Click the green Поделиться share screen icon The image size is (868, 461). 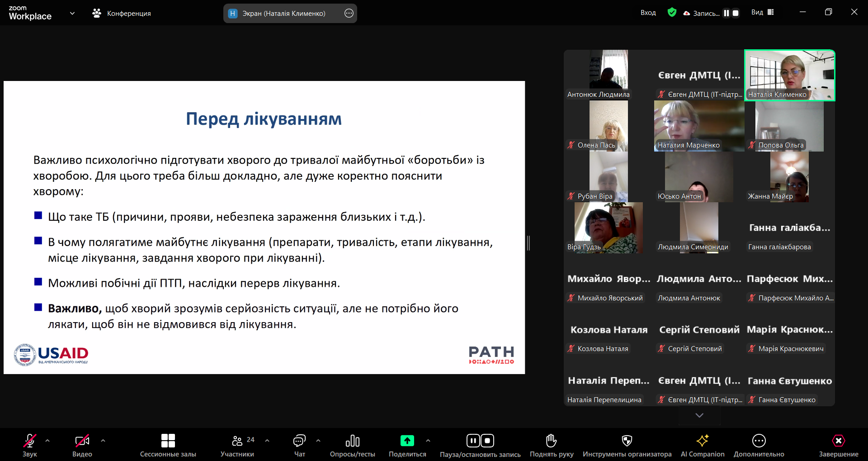(407, 441)
